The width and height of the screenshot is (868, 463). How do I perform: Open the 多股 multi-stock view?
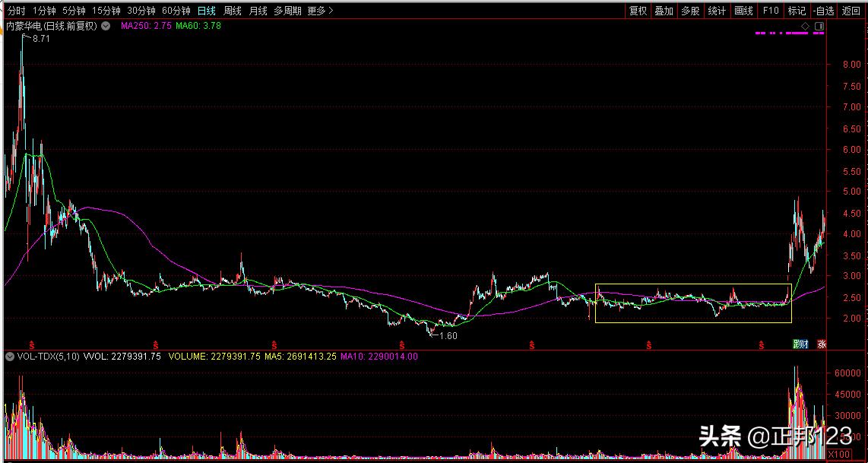(x=690, y=11)
